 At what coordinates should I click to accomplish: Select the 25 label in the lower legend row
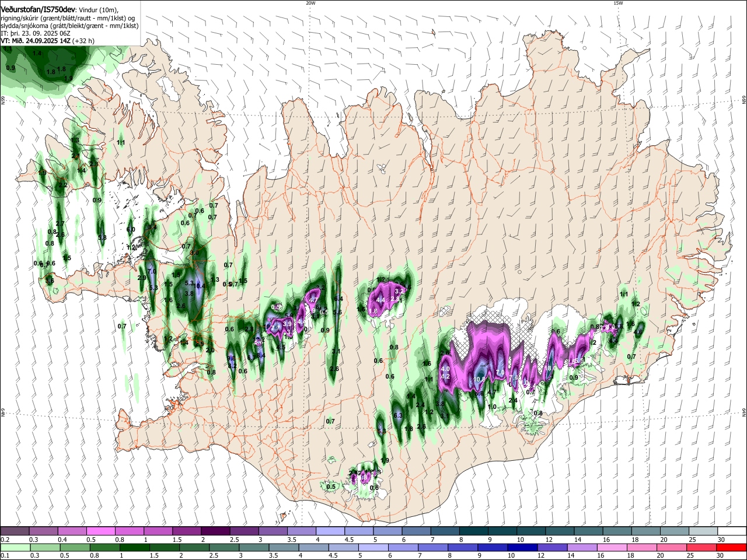(x=692, y=556)
